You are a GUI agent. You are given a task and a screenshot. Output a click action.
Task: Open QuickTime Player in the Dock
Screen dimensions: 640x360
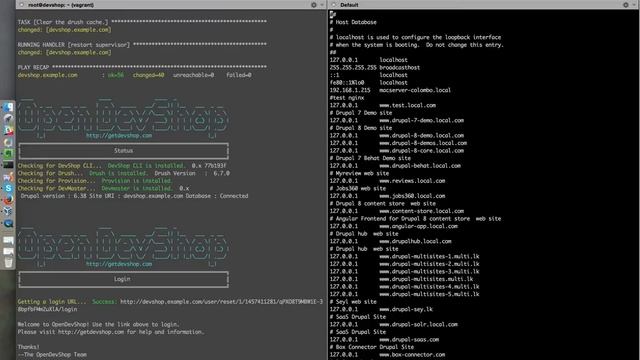tap(8, 223)
